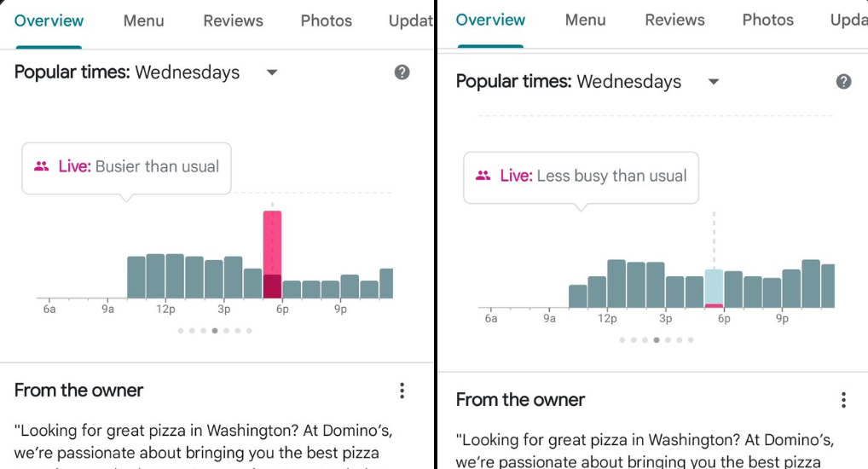This screenshot has width=868, height=469.
Task: Open the Photos tab in right panel
Action: pyautogui.click(x=767, y=20)
